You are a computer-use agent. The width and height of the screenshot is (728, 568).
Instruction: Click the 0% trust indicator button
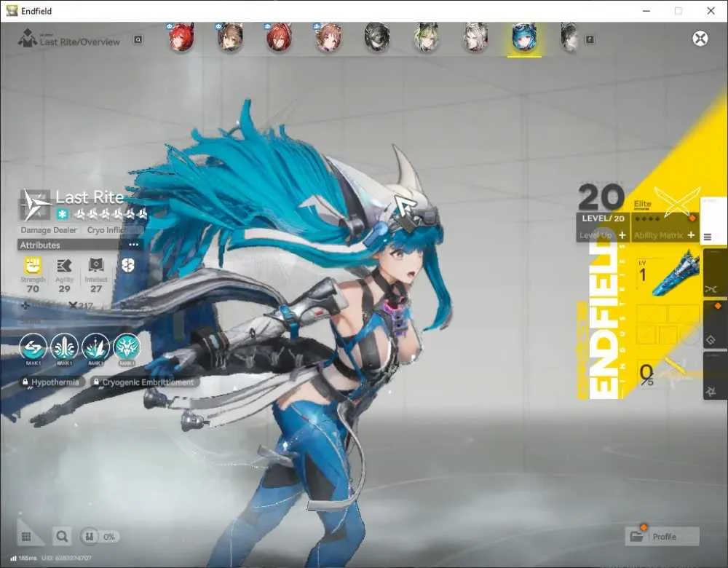coord(99,537)
